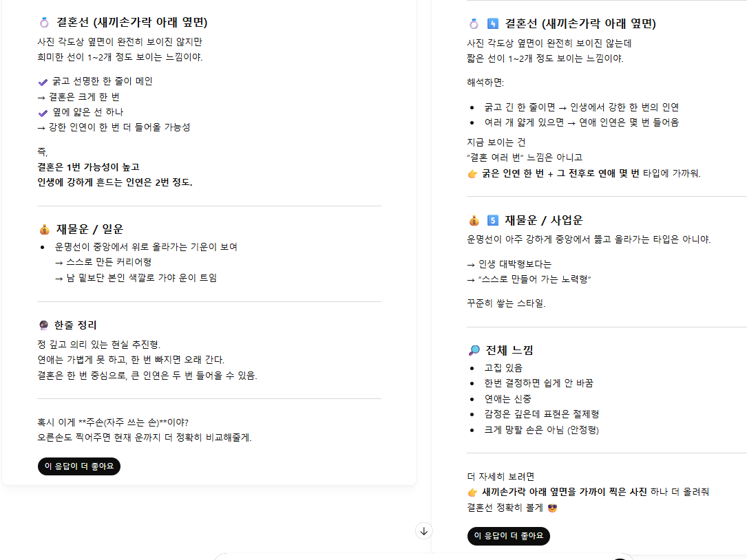Click crystal ball emoji beside 한줄 정리
This screenshot has height=560, width=747.
point(44,325)
